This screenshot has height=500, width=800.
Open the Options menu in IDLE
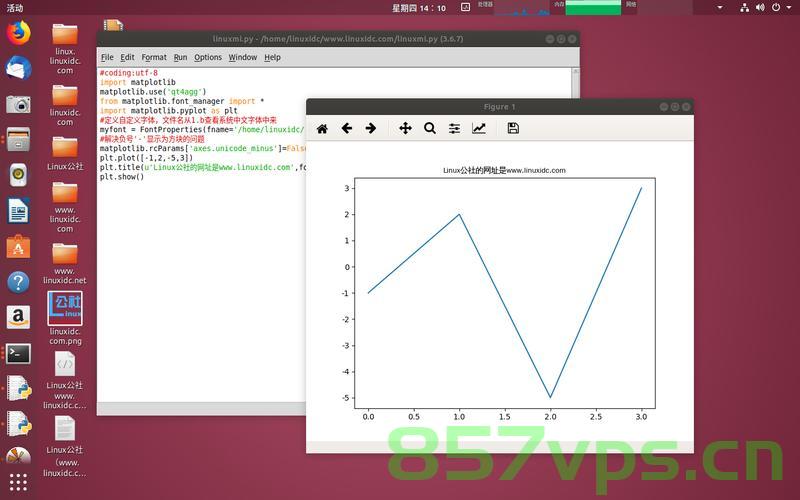(x=208, y=57)
